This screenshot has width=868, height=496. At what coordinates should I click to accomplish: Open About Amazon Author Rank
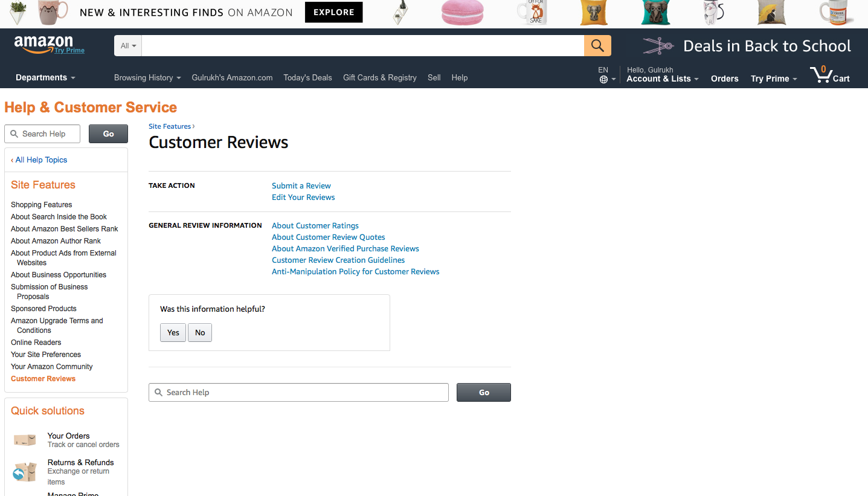[x=56, y=241]
